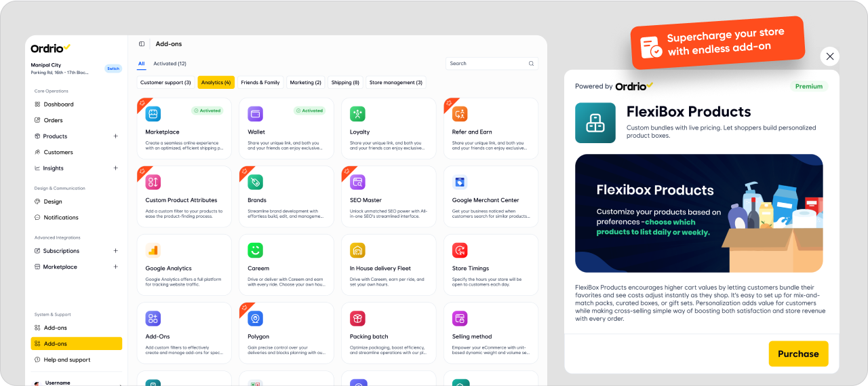Select the Loyalty add-on icon

point(357,114)
